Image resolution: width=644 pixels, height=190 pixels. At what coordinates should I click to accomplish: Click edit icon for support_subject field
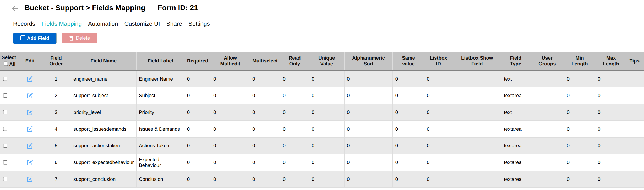coord(30,96)
